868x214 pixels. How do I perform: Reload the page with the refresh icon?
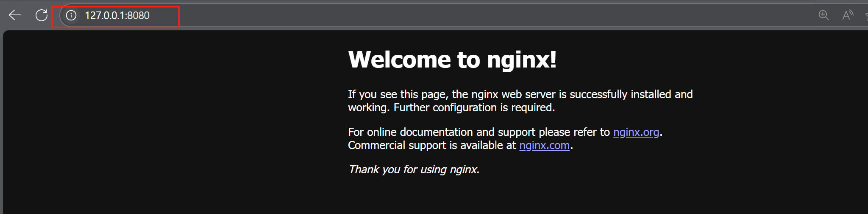pos(41,15)
